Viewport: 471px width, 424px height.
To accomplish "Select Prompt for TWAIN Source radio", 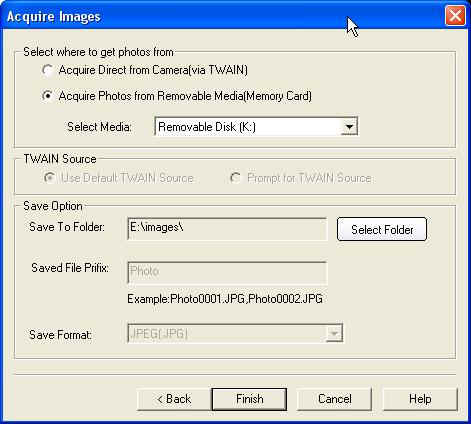I will click(x=235, y=178).
